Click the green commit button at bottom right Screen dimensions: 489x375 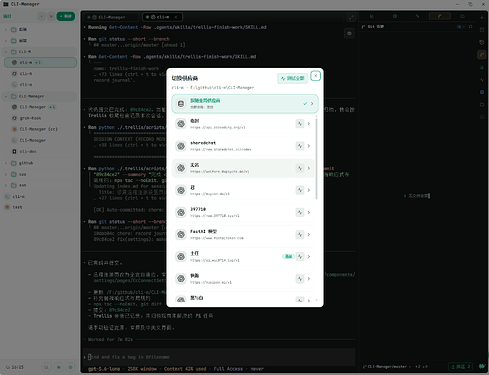tap(460, 366)
